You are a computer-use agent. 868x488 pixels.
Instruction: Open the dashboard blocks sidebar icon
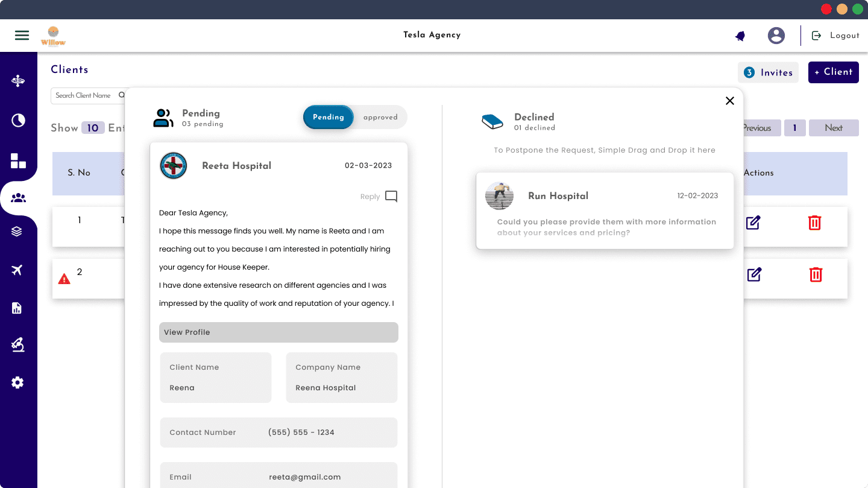[18, 160]
